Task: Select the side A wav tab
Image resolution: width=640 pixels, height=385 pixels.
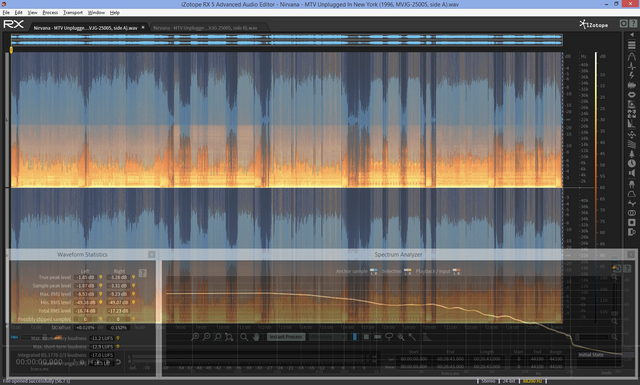Action: pyautogui.click(x=85, y=28)
